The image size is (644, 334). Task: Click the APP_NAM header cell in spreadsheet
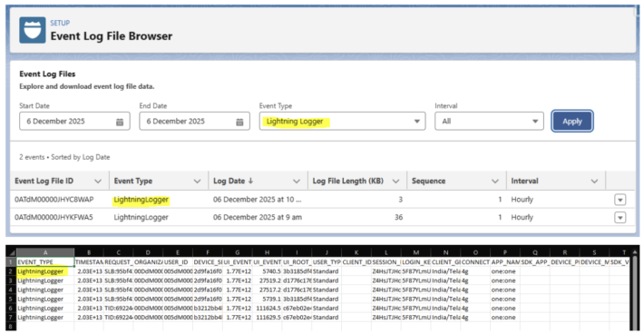(504, 261)
